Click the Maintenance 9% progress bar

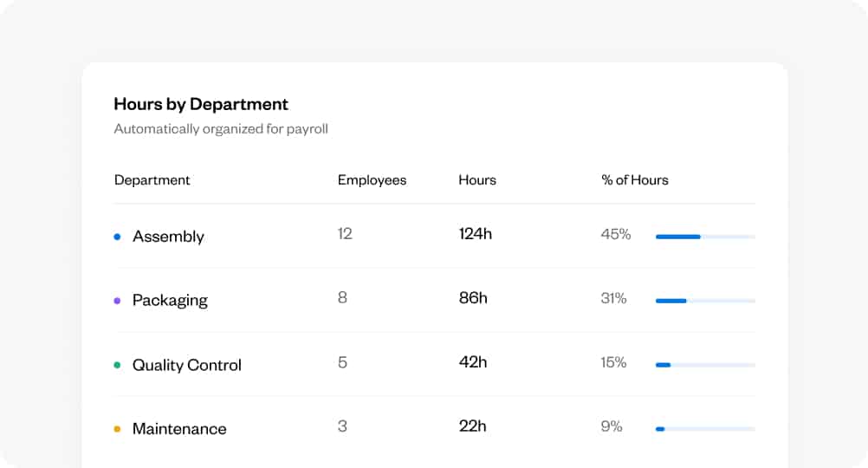[705, 429]
